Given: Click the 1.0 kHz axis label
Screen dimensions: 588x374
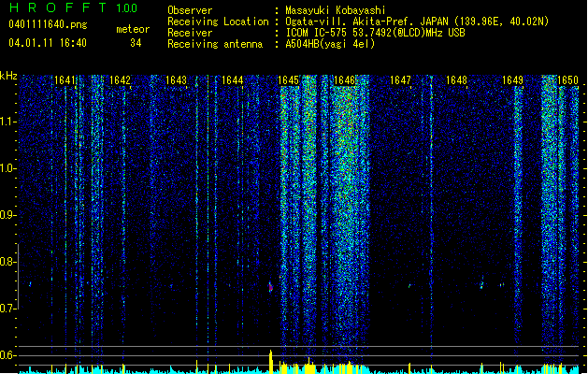Looking at the screenshot, I should pos(7,168).
